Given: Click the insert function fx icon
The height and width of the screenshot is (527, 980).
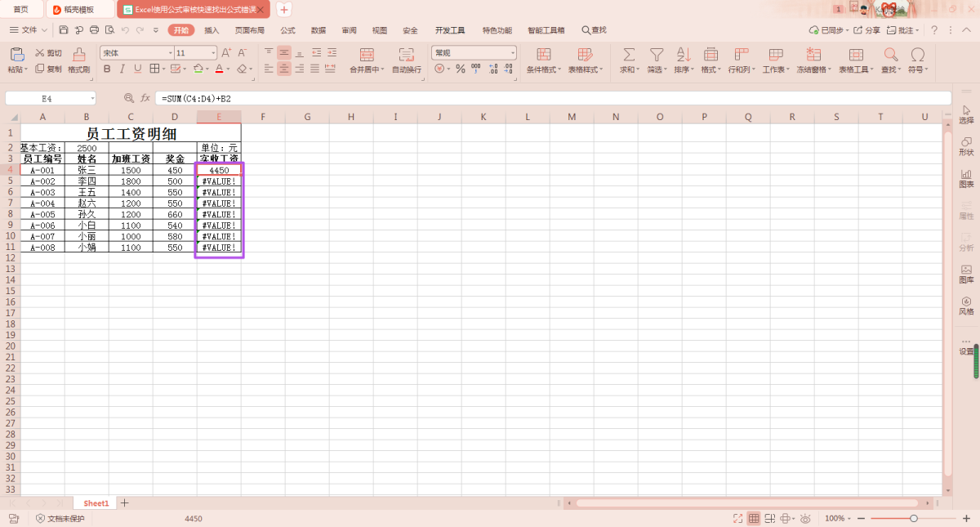Looking at the screenshot, I should click(x=145, y=98).
